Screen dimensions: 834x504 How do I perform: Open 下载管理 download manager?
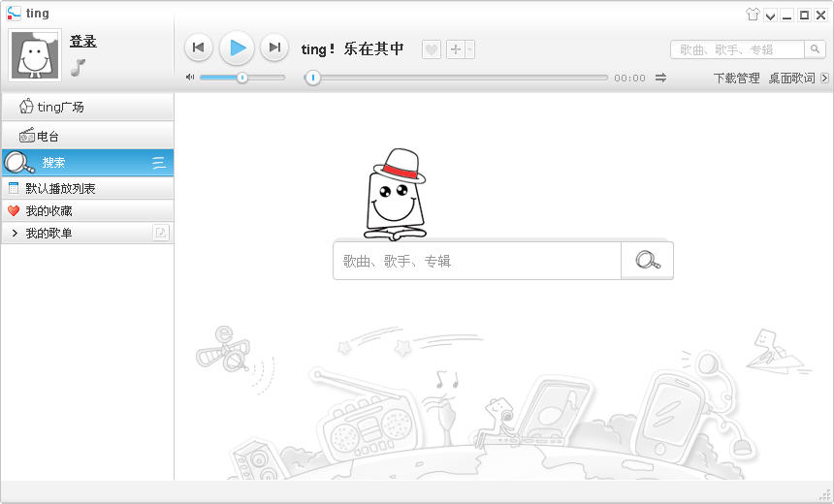[736, 79]
